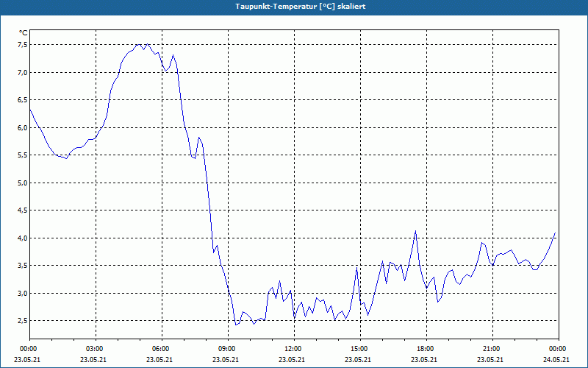
Task: Click the 5,0 y-axis label
Action: point(23,183)
